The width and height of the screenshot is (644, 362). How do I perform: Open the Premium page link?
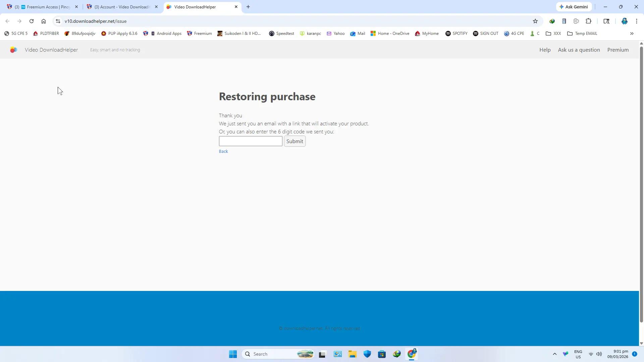tap(618, 50)
